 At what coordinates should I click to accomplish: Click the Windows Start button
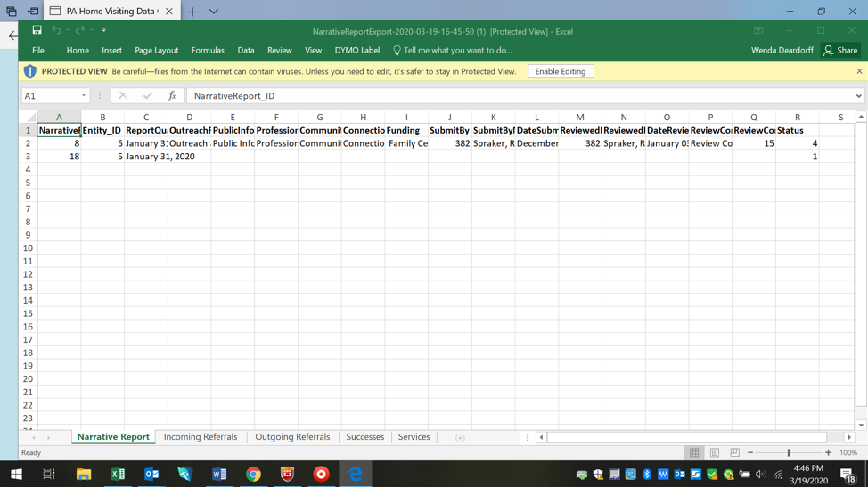(x=16, y=475)
